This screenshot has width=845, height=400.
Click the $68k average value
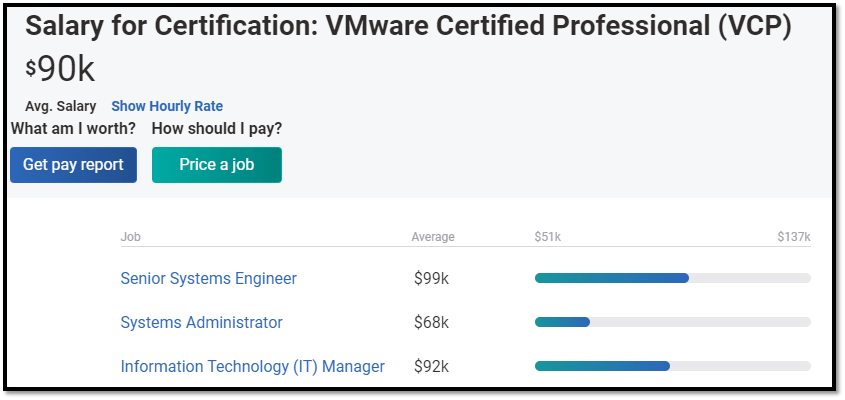431,322
